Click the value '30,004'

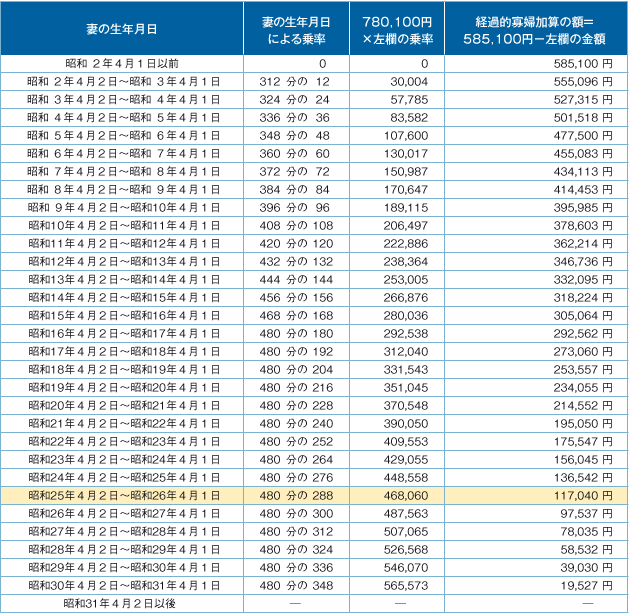pyautogui.click(x=409, y=82)
